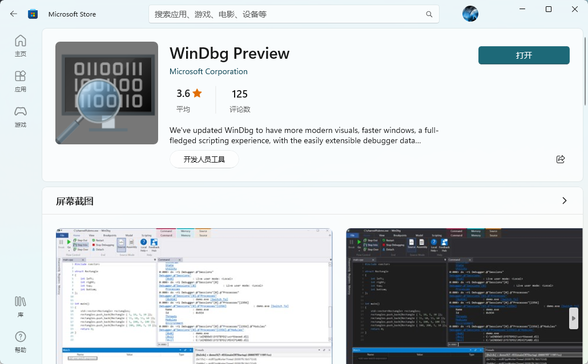Viewport: 588px width, 364px height.
Task: Go to 主页 (Home) in sidebar
Action: point(21,46)
